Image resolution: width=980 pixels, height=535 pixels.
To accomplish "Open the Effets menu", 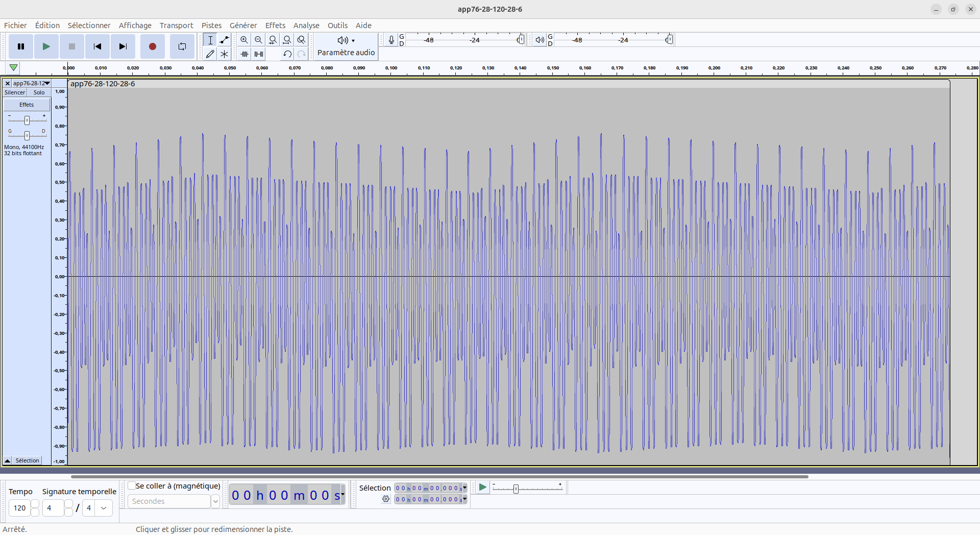I will click(x=275, y=26).
